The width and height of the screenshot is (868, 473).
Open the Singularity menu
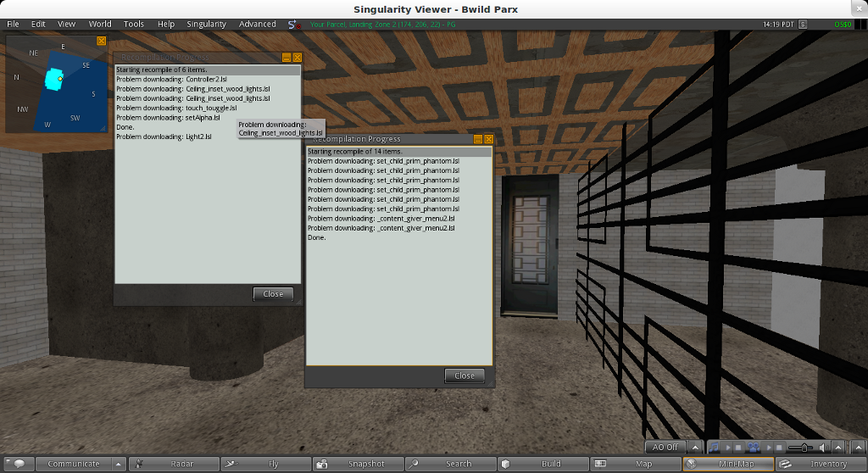coord(207,24)
